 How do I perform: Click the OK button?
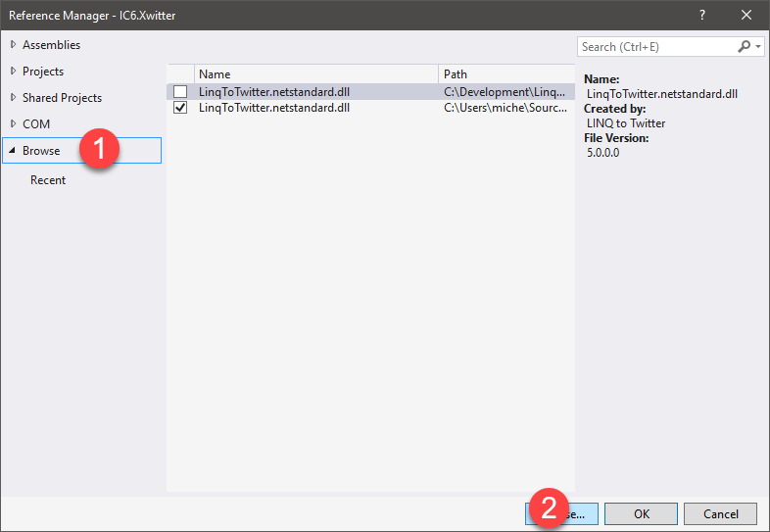click(x=641, y=513)
